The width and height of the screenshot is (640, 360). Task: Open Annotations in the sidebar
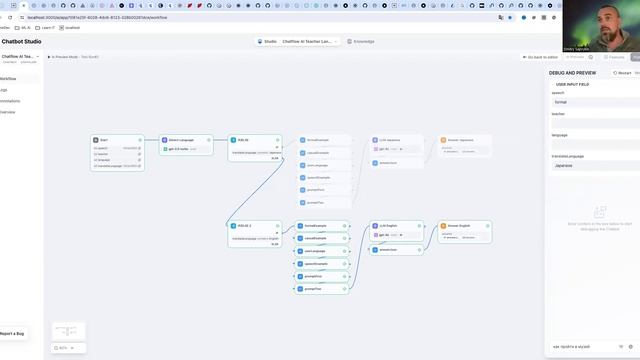10,101
